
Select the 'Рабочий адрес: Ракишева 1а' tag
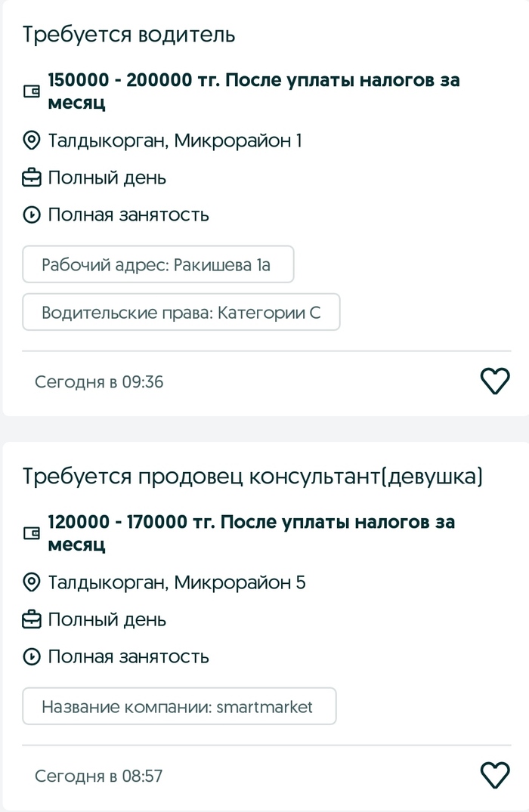tap(157, 265)
